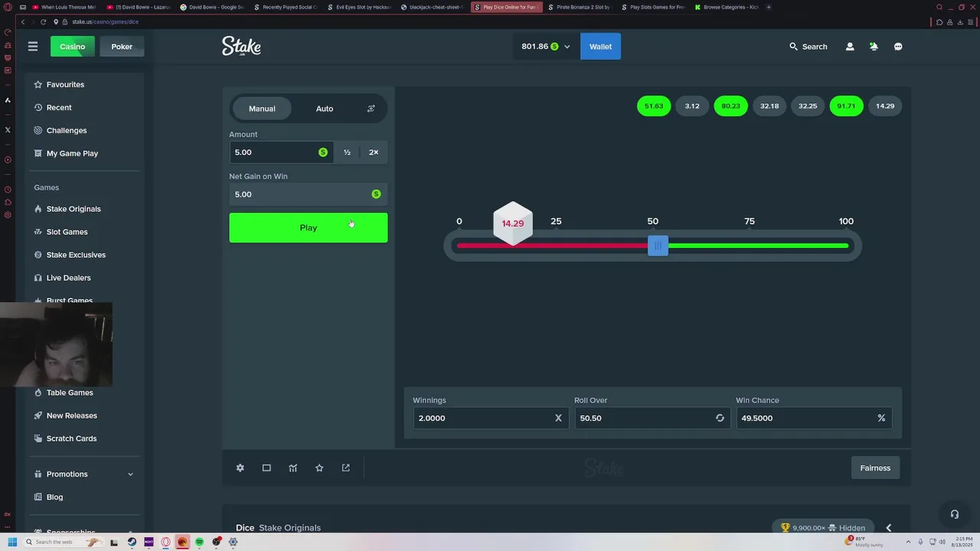Screen dimensions: 980x551
Task: Switch to the Poker section
Action: point(122,47)
